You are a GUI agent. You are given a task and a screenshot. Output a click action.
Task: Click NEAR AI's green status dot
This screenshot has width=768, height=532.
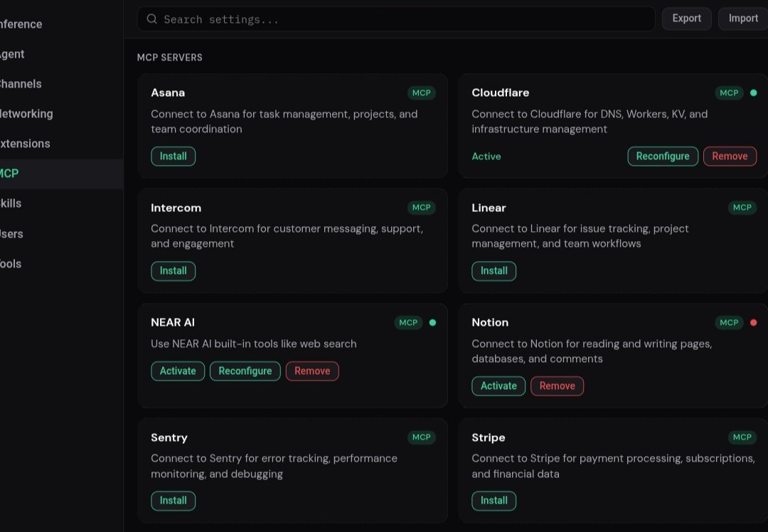tap(432, 322)
